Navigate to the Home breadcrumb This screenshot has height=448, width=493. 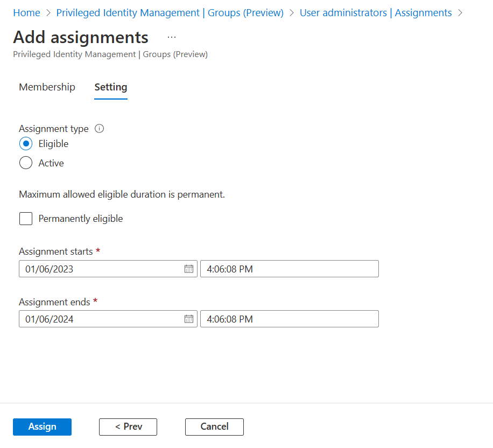click(x=26, y=13)
